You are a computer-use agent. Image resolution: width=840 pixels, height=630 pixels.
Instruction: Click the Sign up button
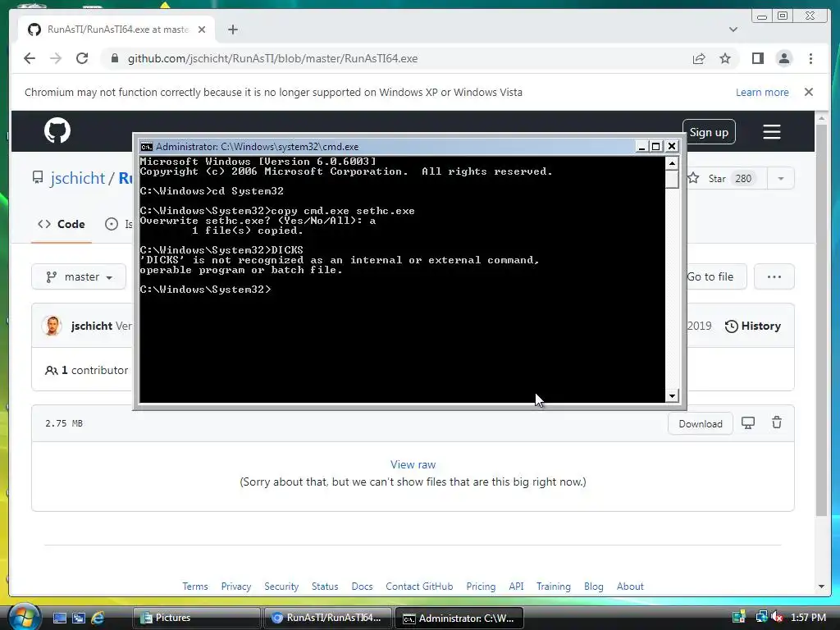709,132
